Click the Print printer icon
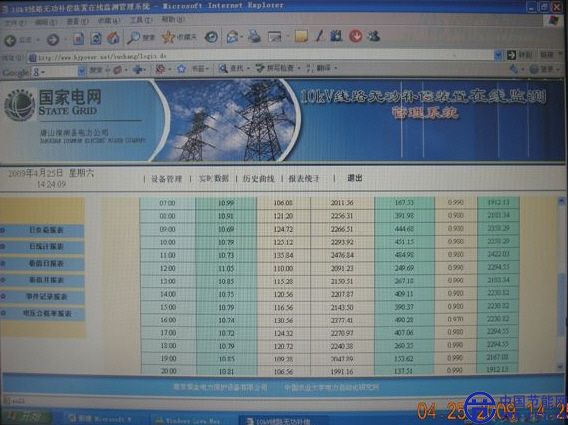Viewport: 568px width, 425px height. coord(254,36)
